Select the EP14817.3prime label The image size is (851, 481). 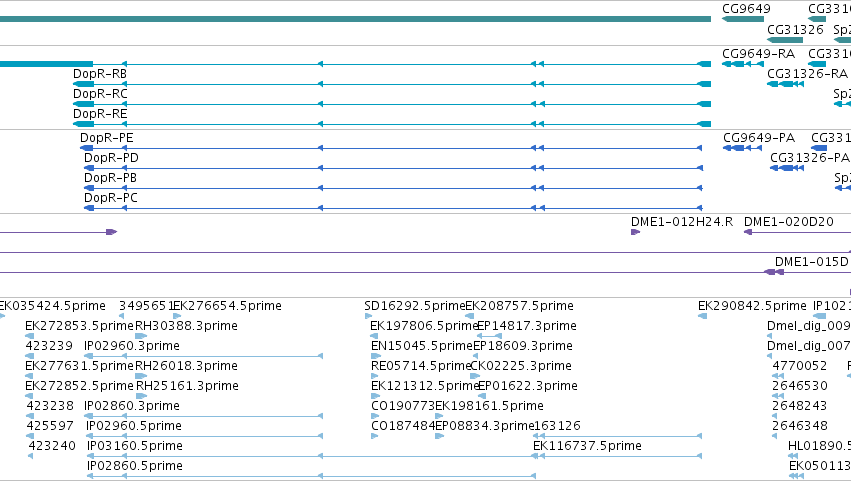point(526,326)
